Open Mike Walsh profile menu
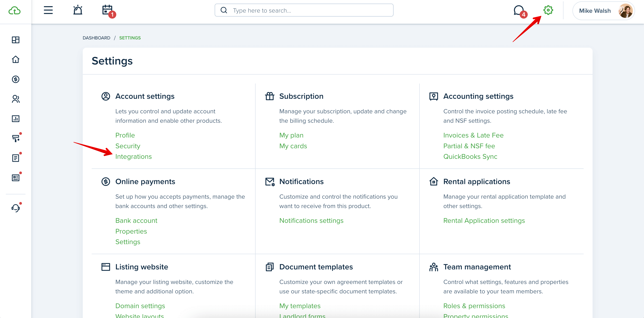This screenshot has width=644, height=318. point(603,11)
